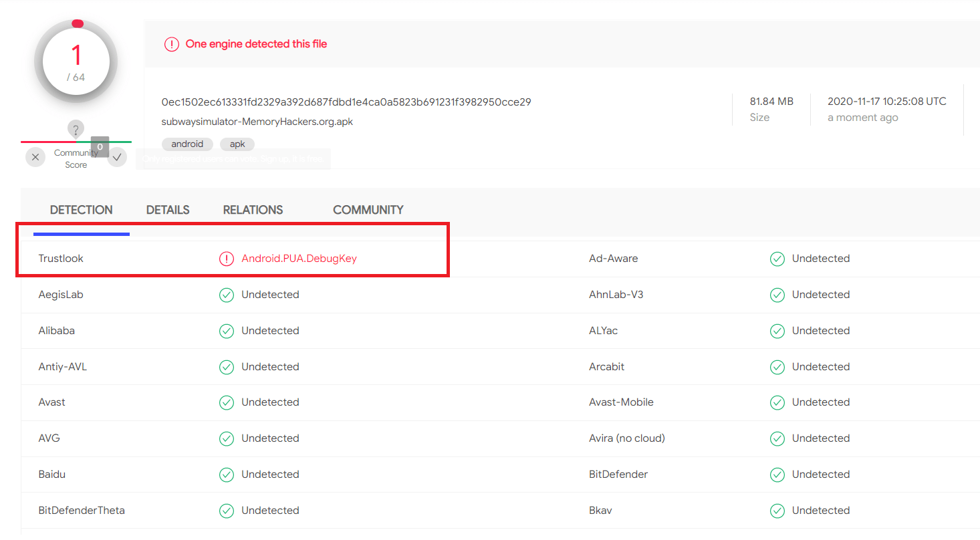Click the red alert icon beside 'One engine detected this file'
Screen dimensions: 980x540
172,44
